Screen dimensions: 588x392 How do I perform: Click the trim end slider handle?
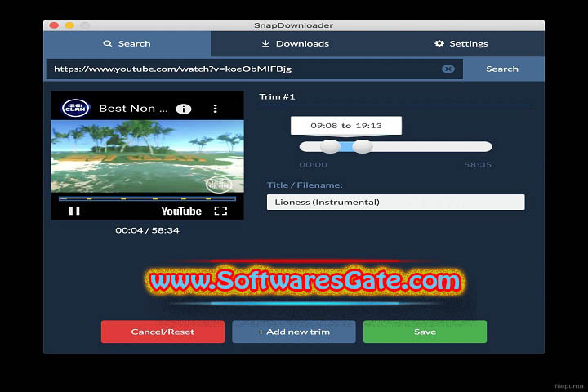363,147
